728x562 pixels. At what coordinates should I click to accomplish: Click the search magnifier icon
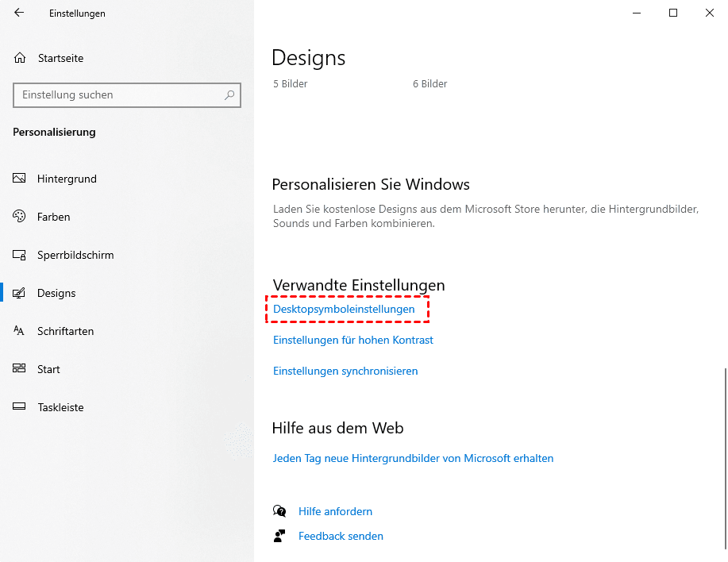[229, 95]
